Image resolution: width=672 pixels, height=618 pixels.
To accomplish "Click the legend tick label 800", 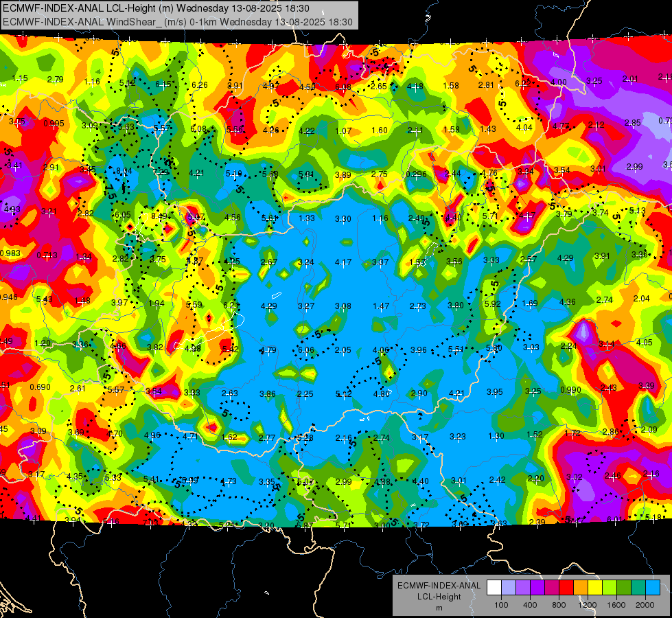I will point(559,605).
